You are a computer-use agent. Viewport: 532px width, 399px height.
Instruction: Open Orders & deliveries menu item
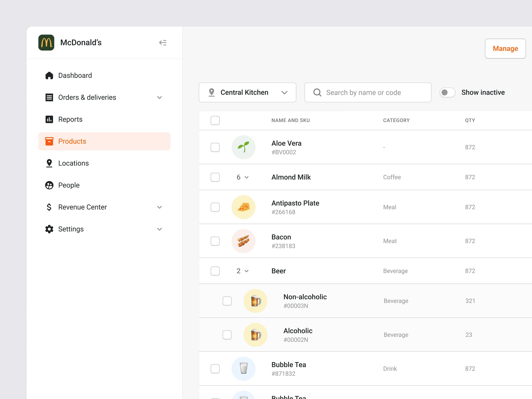coord(104,97)
